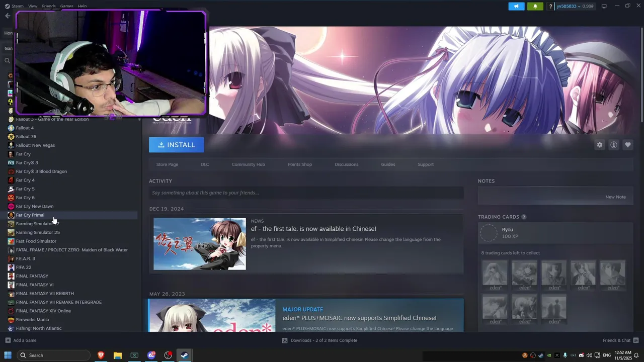
Task: Open Brave browser from taskbar
Action: pyautogui.click(x=101, y=355)
